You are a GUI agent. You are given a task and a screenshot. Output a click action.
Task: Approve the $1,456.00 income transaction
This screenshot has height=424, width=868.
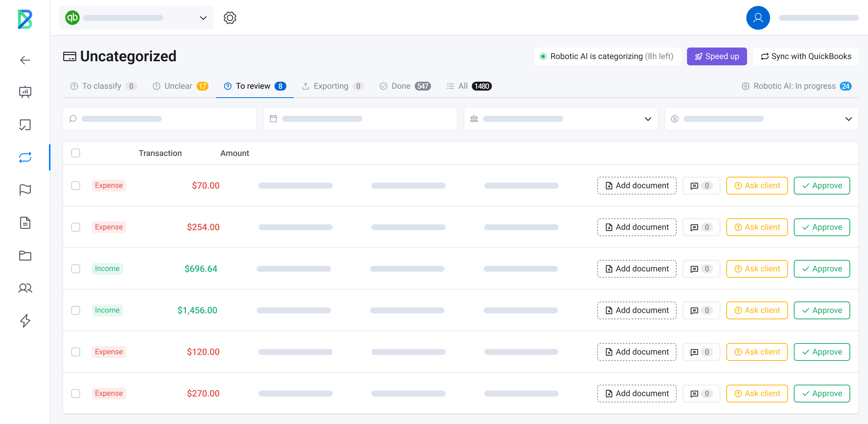(x=822, y=310)
